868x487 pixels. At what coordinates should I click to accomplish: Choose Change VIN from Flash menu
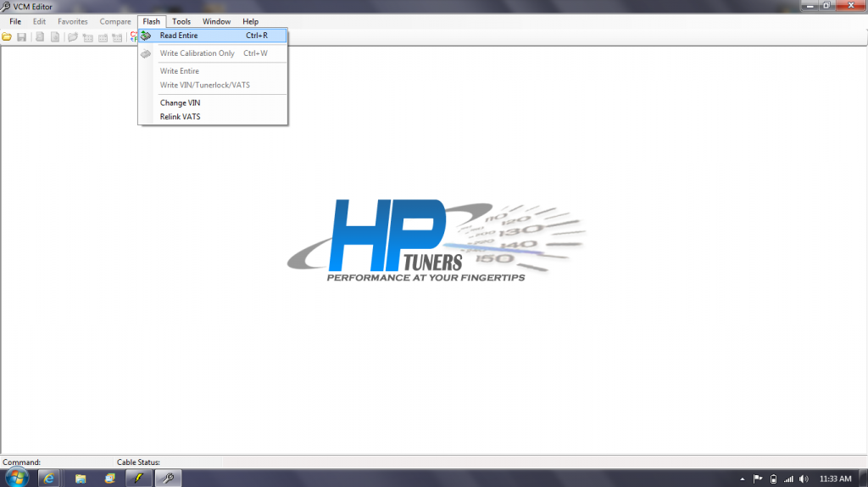[213, 103]
